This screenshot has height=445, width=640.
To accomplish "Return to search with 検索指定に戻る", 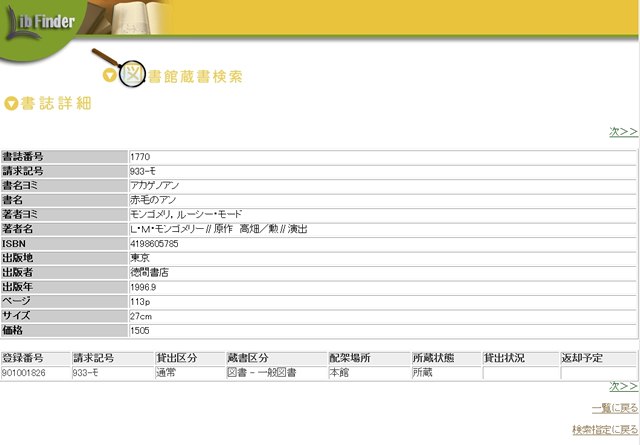I will [604, 430].
